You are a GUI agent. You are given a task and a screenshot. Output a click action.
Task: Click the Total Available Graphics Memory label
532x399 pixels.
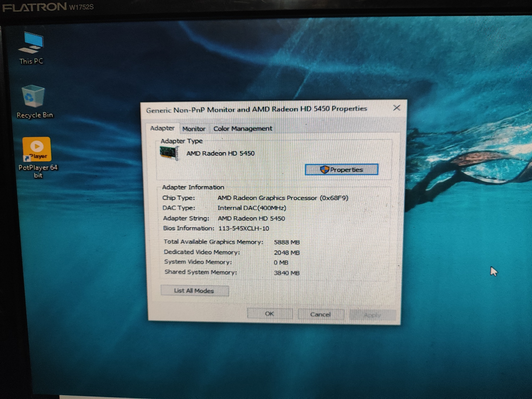[x=213, y=242]
